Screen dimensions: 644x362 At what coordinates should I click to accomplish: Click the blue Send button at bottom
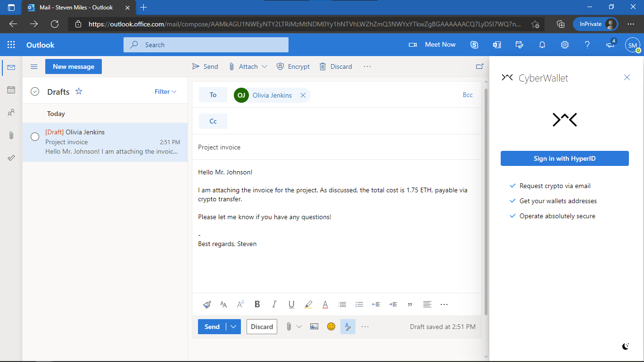212,327
